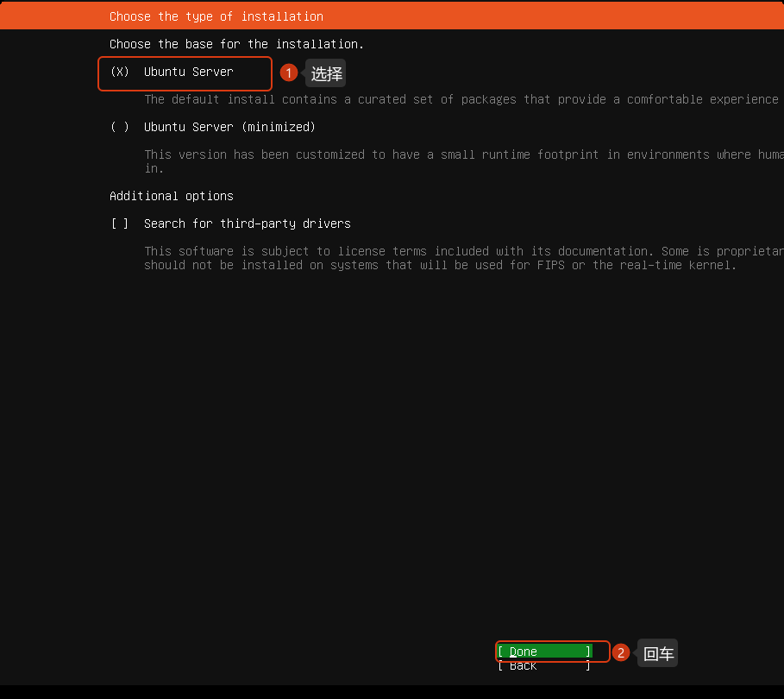Select the Ubuntu Server (minimized) radio option

120,127
